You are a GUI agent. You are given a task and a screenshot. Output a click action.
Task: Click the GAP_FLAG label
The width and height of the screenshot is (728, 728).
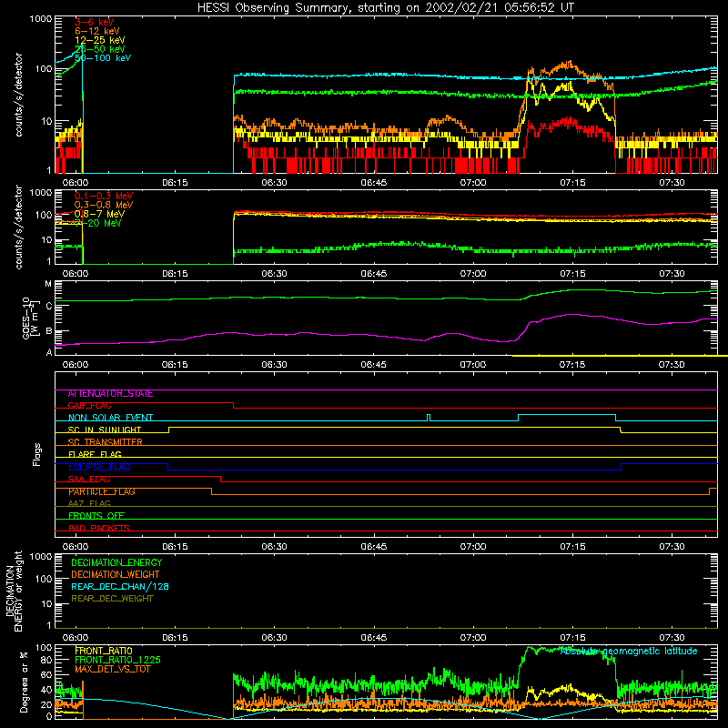[x=89, y=405]
